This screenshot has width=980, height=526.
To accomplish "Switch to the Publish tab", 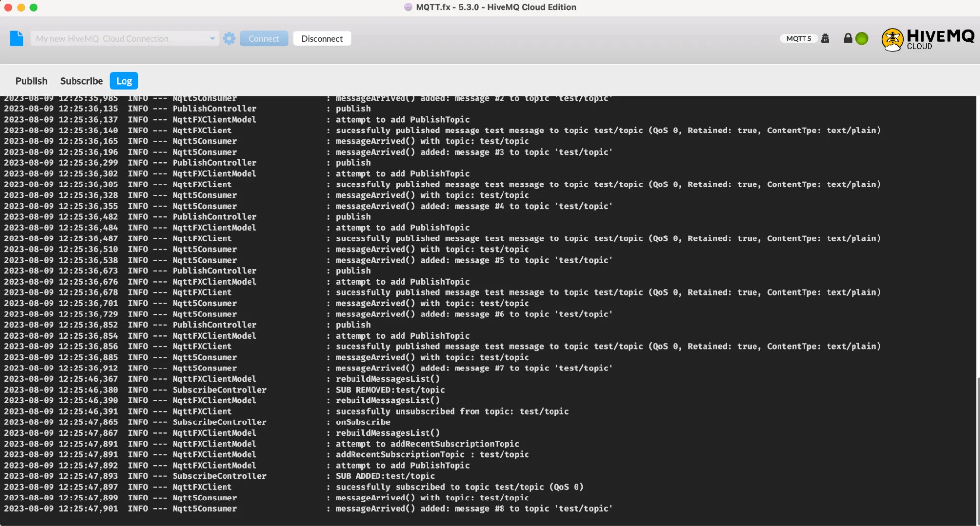I will 31,80.
